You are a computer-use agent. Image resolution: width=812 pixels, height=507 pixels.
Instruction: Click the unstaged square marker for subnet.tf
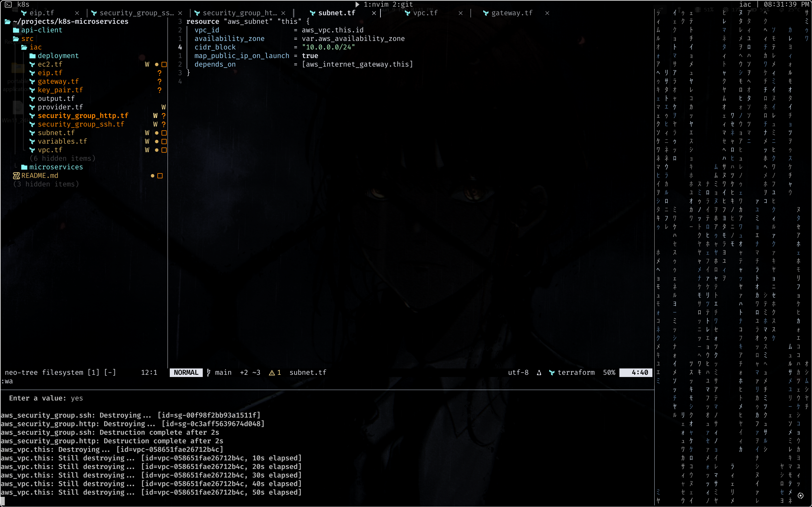(164, 133)
